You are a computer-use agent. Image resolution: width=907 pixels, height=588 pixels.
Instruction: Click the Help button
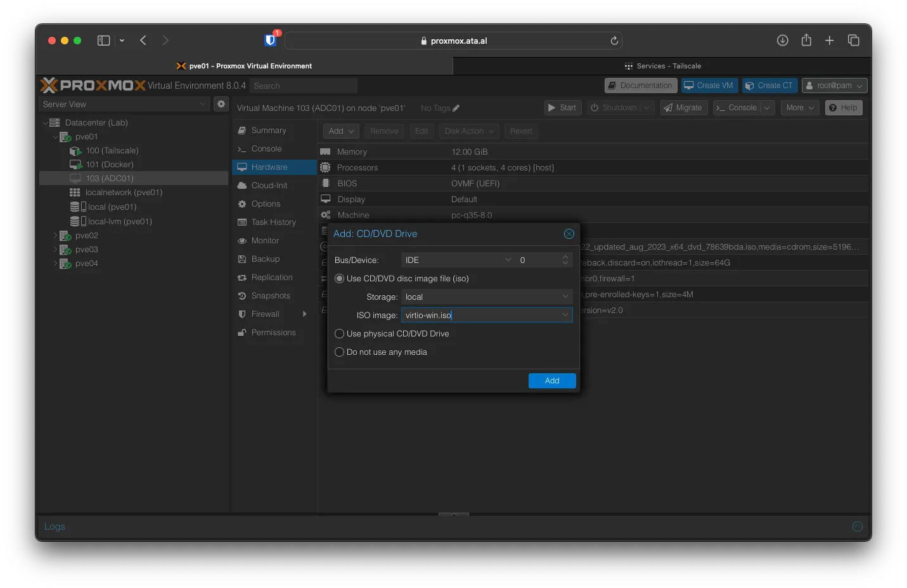(844, 108)
